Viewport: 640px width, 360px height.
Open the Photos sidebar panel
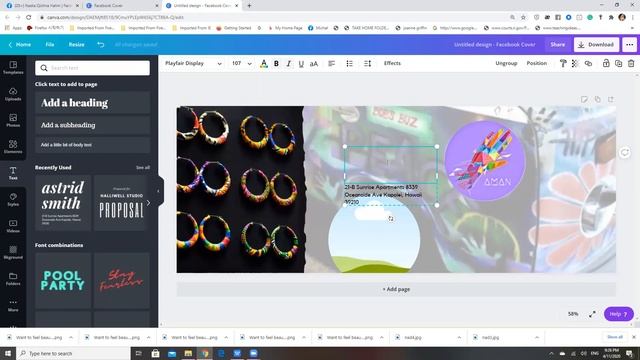pyautogui.click(x=13, y=120)
